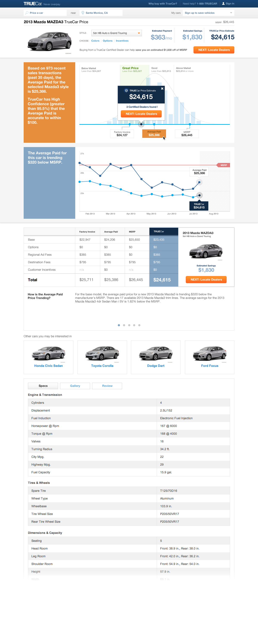Image resolution: width=258 pixels, height=644 pixels.
Task: Choose the Options link
Action: tap(107, 41)
